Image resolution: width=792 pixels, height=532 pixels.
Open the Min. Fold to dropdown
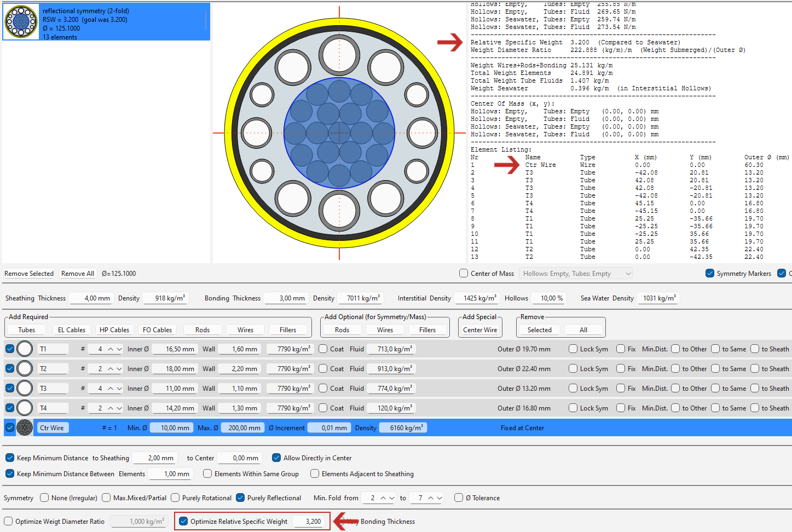[440, 498]
